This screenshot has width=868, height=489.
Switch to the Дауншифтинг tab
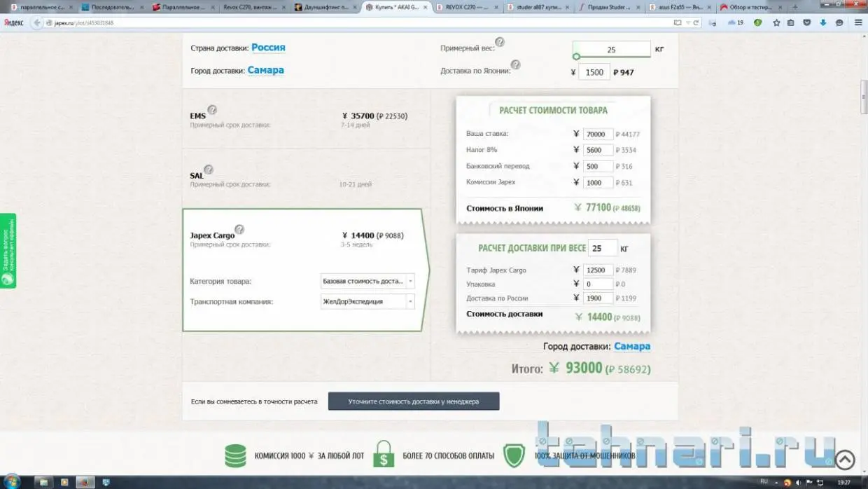click(x=324, y=6)
